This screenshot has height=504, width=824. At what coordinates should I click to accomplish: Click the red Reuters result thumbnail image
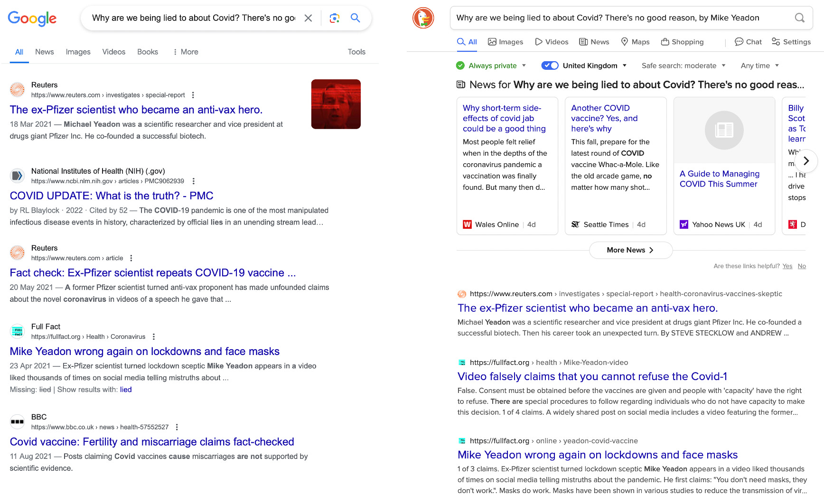(x=336, y=104)
